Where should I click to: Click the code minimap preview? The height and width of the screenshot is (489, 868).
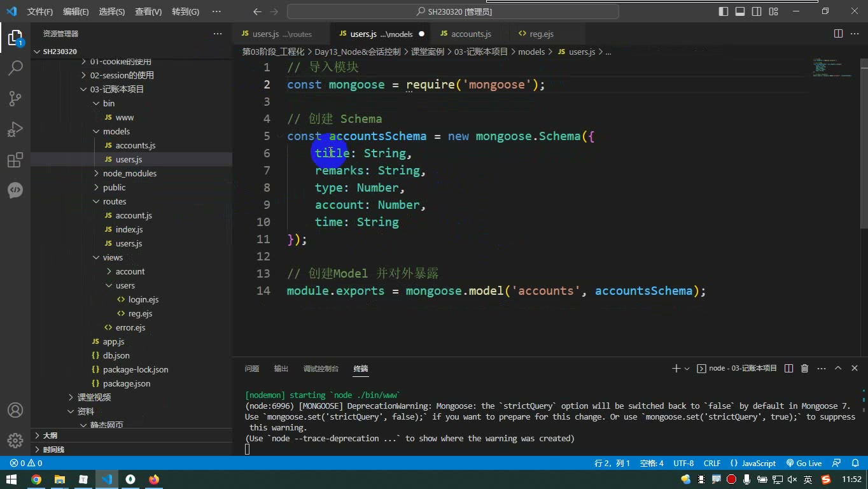834,68
